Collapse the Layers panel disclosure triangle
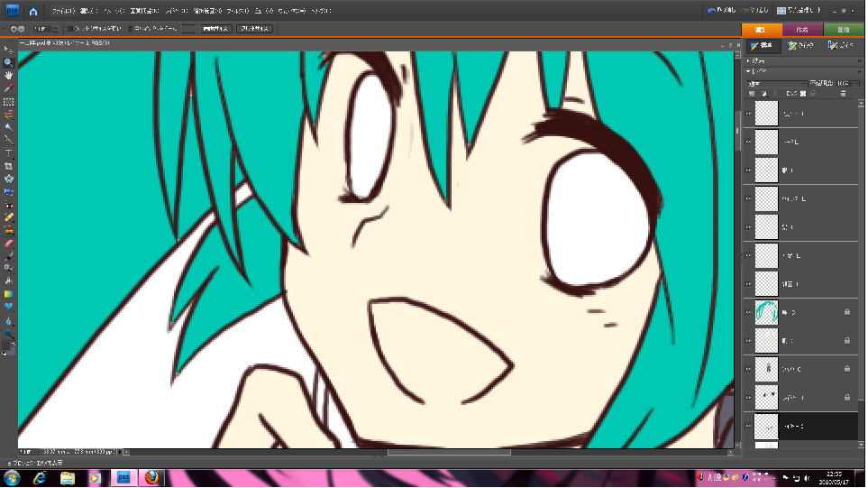Viewport: 868px width, 488px height. [748, 71]
